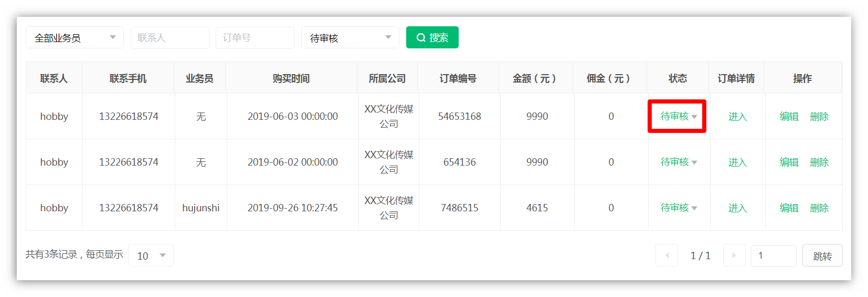The width and height of the screenshot is (868, 297).
Task: Select the amount 4615 cell
Action: (x=537, y=208)
